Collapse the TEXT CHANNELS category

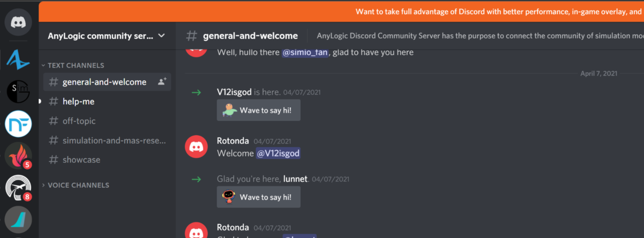tap(73, 65)
